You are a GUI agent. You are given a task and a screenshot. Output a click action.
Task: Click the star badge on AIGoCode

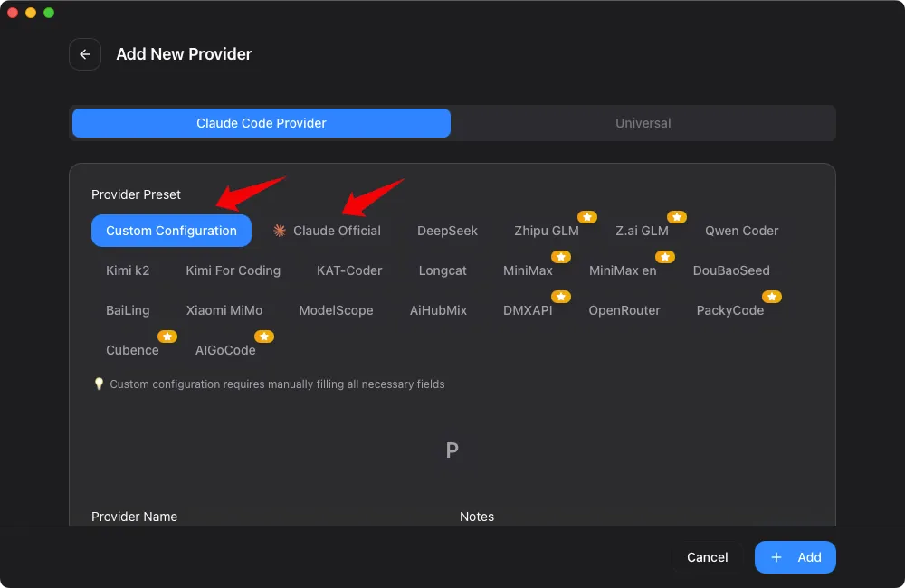click(x=264, y=337)
